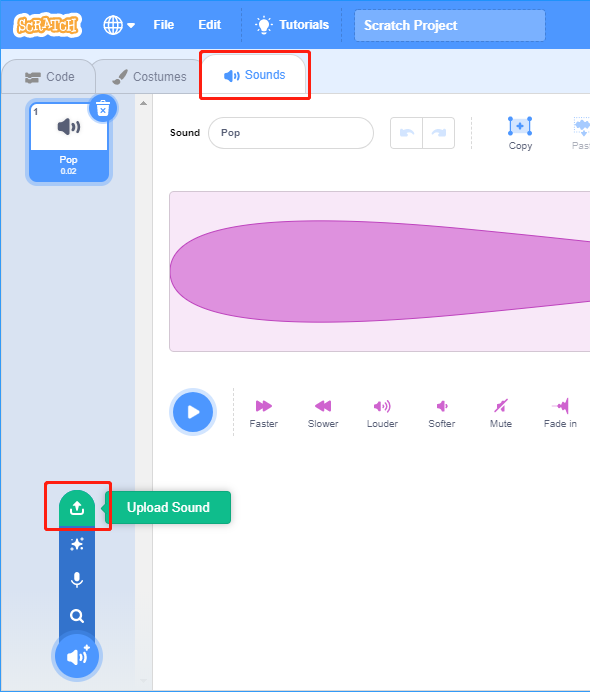Click the Record microphone icon
Image resolution: width=590 pixels, height=692 pixels.
point(77,580)
